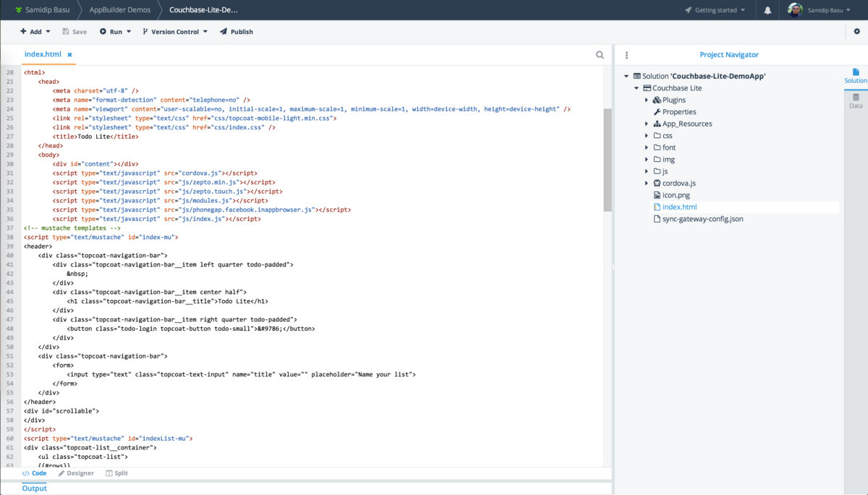
Task: Select the index.html editor tab
Action: pos(43,54)
